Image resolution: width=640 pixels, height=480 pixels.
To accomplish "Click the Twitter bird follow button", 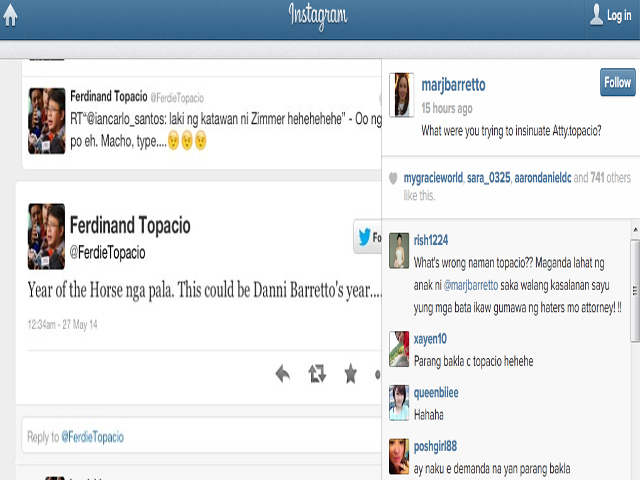I will coord(368,237).
